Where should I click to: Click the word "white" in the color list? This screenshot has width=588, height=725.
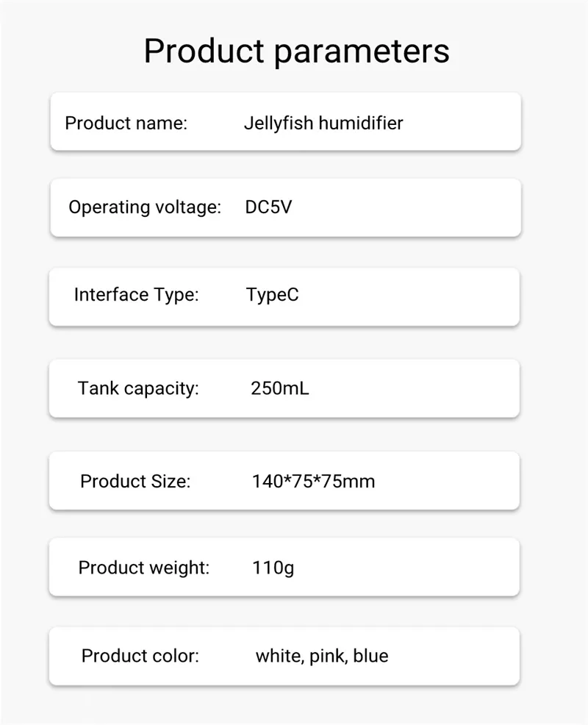click(277, 656)
